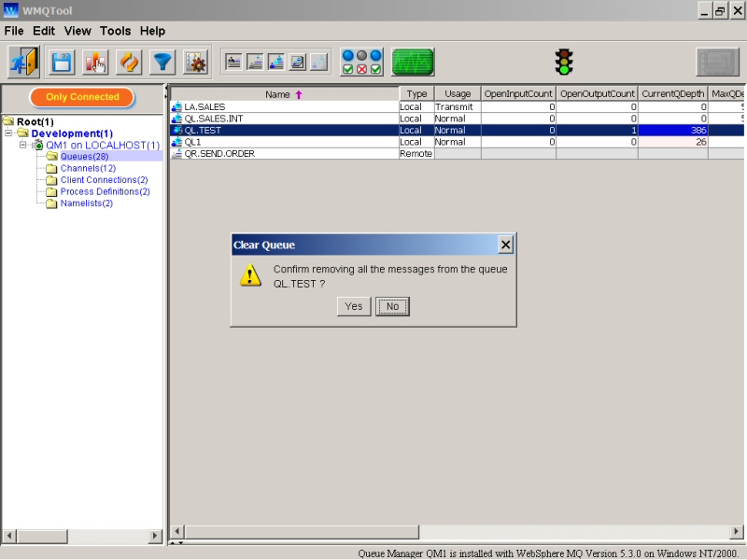Select Process Definitions(2) tree item

pyautogui.click(x=105, y=191)
